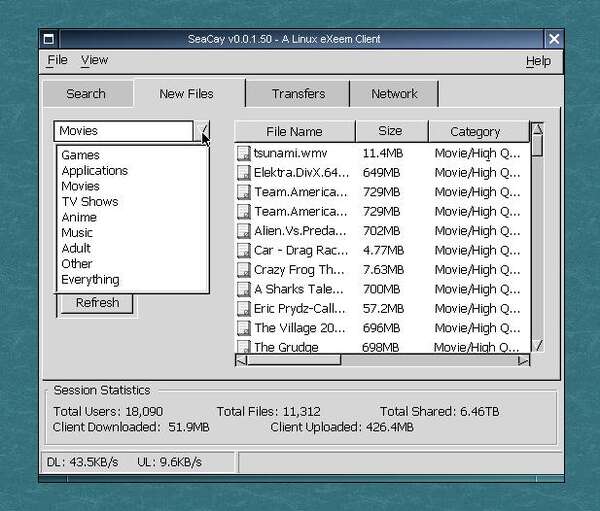Image resolution: width=600 pixels, height=511 pixels.
Task: Click the file icon beside Eric Prydz-Call...
Action: click(x=244, y=309)
